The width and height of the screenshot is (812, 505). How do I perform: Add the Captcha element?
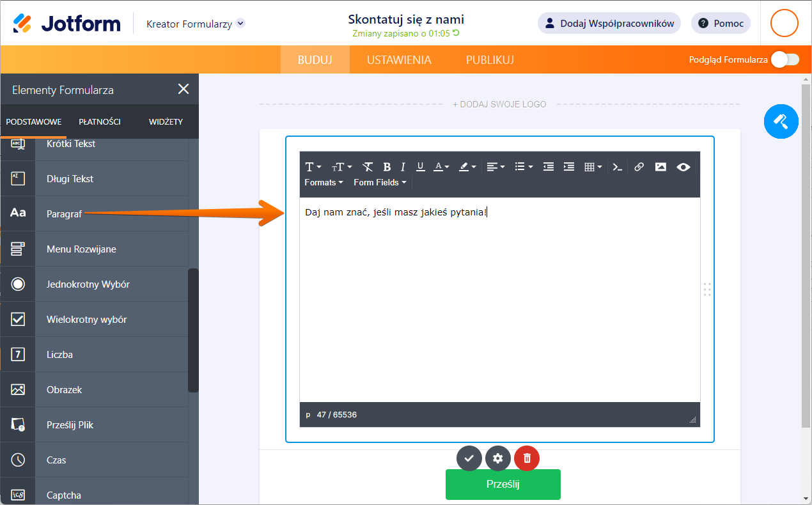[95, 492]
